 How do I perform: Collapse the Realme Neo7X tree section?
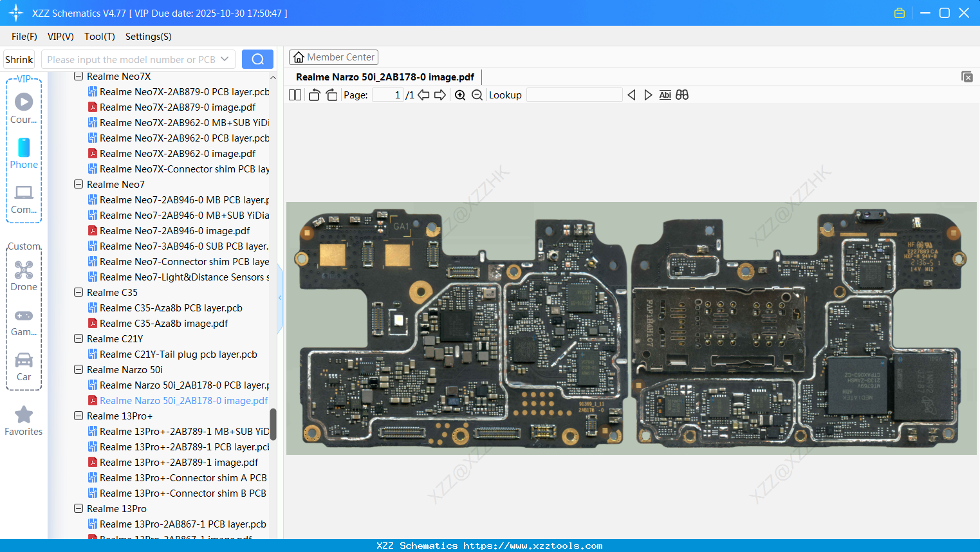78,76
